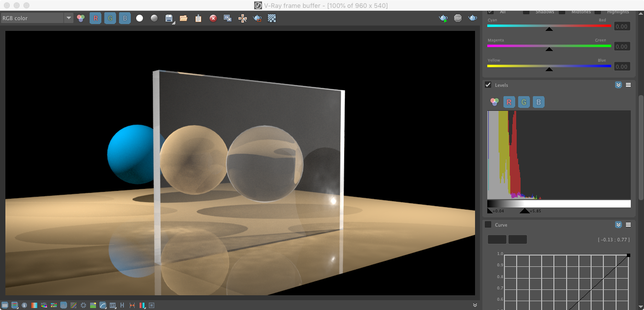This screenshot has height=310, width=644.
Task: Click the force color clamping icon in bottom bar
Action: [15, 305]
